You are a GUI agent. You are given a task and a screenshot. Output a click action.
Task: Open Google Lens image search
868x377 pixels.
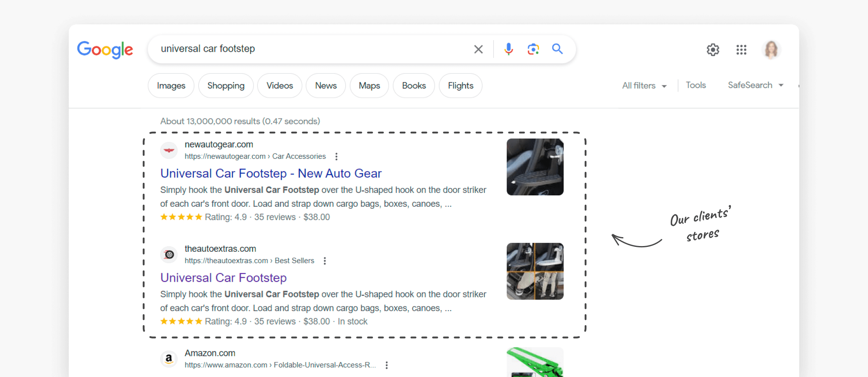533,49
